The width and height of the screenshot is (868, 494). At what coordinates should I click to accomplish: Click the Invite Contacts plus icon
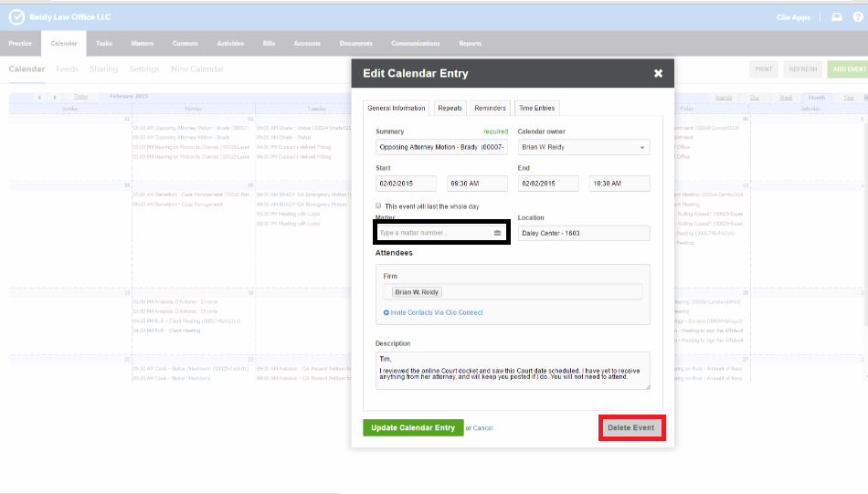tap(386, 312)
